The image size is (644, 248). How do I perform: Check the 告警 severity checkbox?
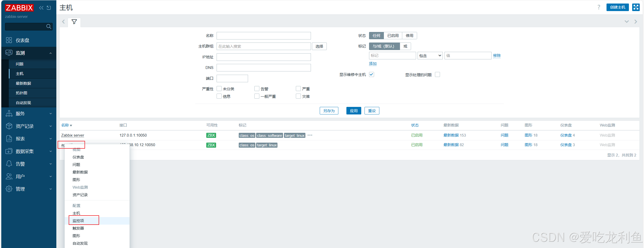(257, 89)
